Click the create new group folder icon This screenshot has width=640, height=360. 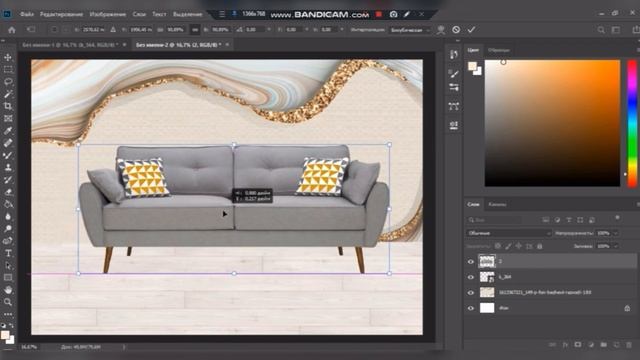[603, 345]
